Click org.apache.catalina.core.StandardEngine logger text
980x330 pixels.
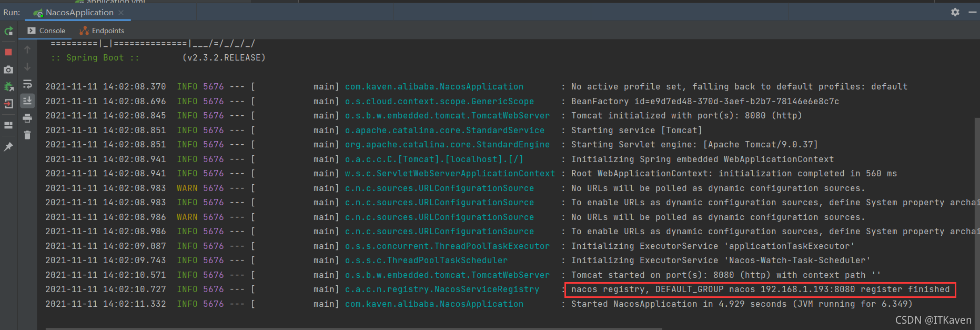tap(447, 144)
